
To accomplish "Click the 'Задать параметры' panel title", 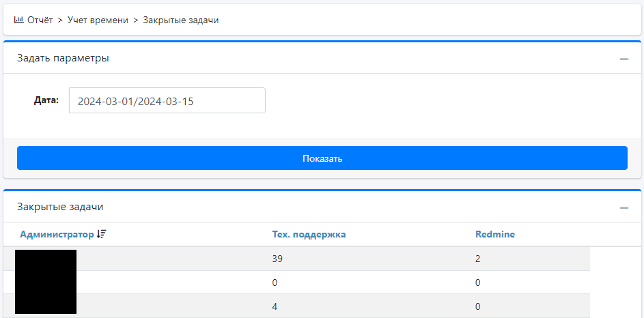I will [x=63, y=58].
